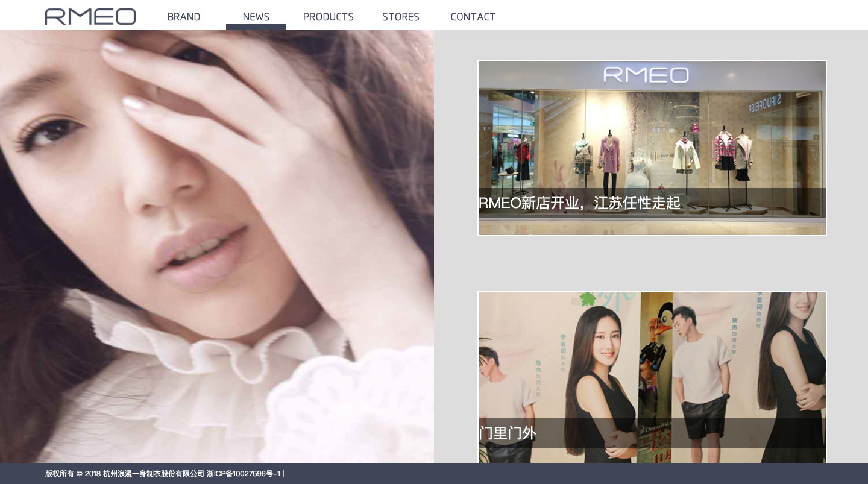Click the 版权所有 © 2018 copyright text

pyautogui.click(x=72, y=474)
